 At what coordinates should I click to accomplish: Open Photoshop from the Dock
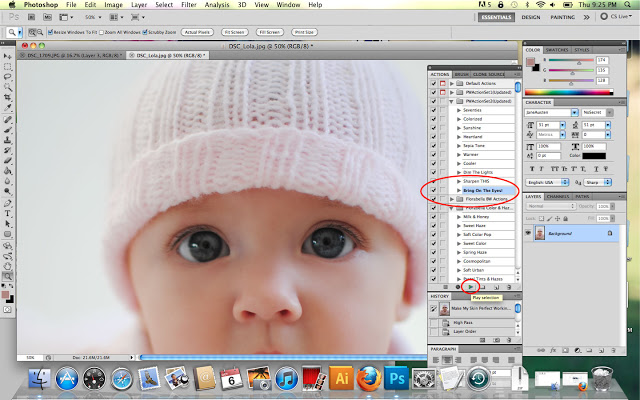(396, 378)
